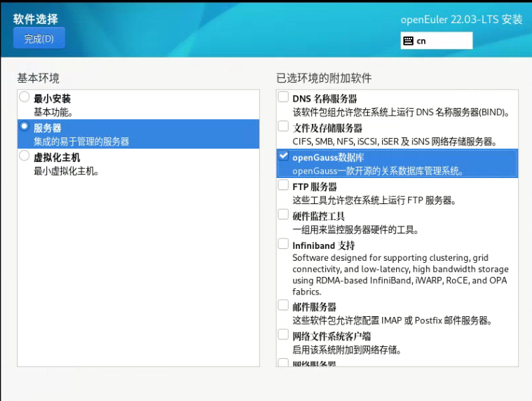Select the 服务器 radio button
Screen dimensions: 532x401
tap(24, 126)
